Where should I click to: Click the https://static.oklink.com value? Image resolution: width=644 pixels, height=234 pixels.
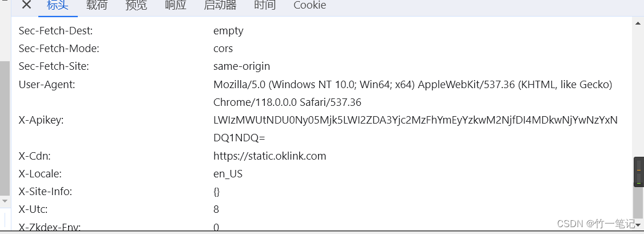click(270, 156)
